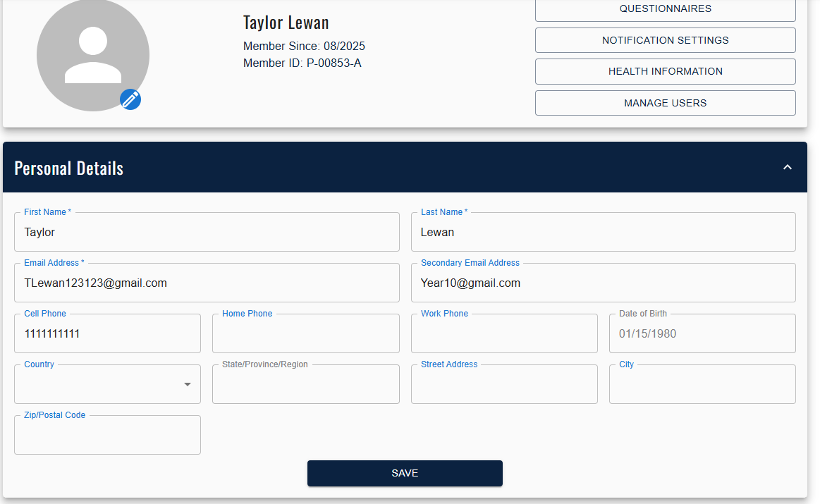820x504 pixels.
Task: Open Notification Settings
Action: coord(665,40)
